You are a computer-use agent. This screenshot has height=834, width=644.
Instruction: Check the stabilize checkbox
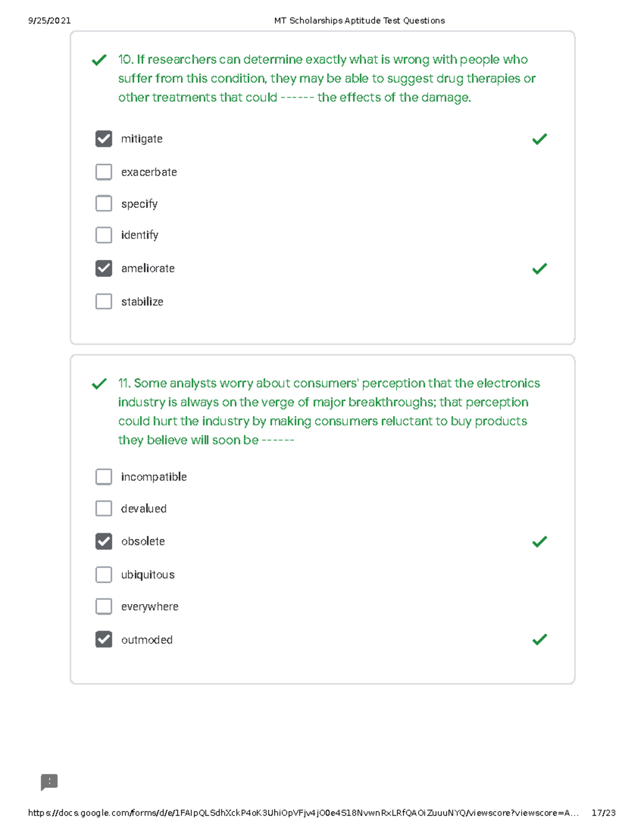(x=104, y=301)
